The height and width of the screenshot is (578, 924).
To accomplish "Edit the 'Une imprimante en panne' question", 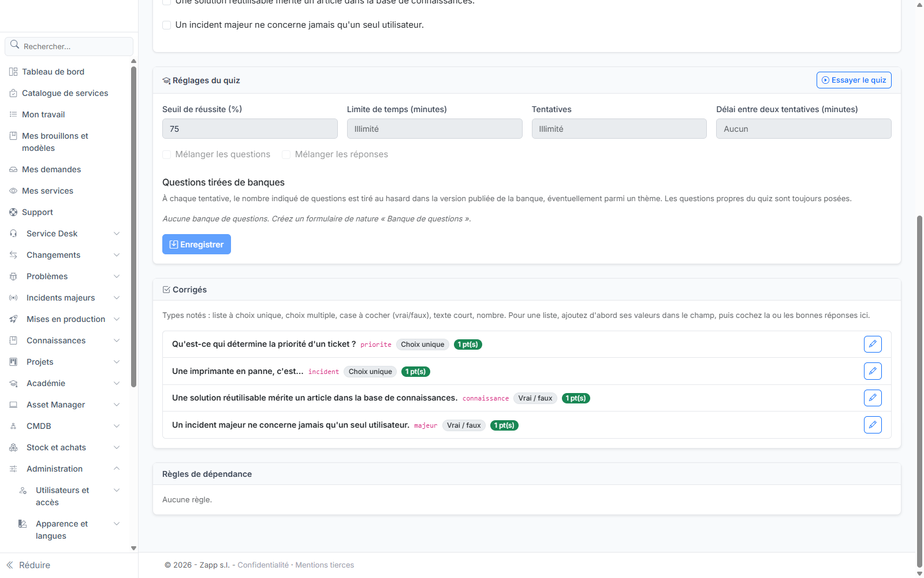I will [x=873, y=371].
